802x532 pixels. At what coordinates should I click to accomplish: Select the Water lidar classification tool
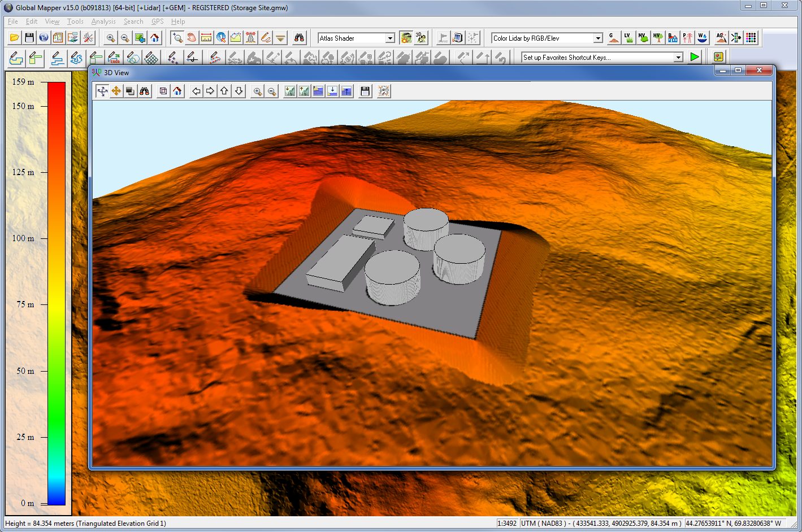(x=702, y=37)
